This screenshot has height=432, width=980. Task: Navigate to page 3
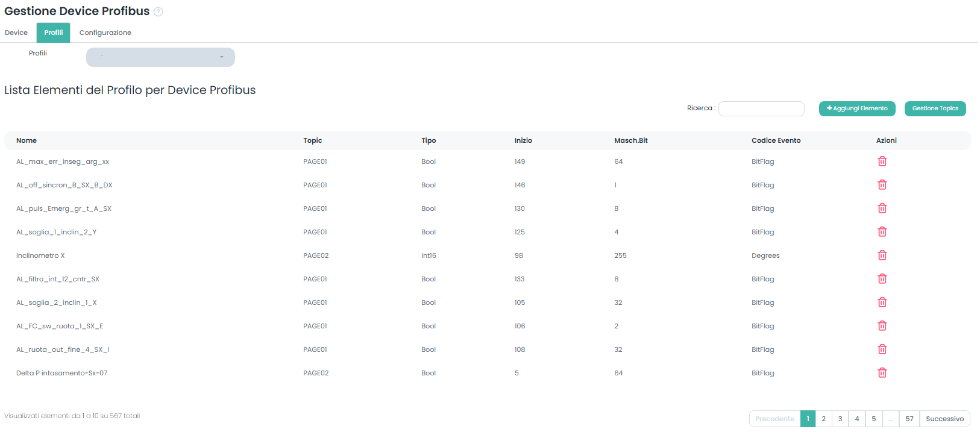click(840, 419)
